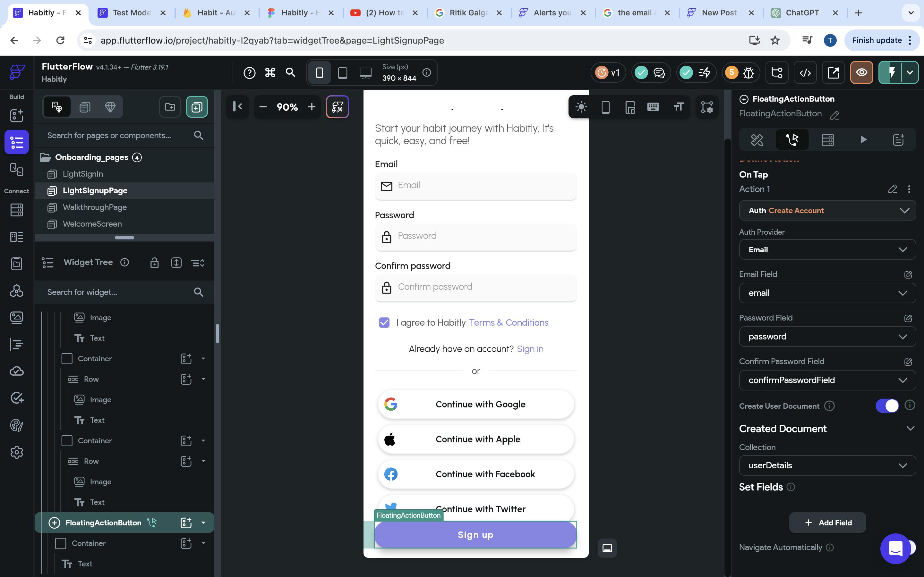924x577 pixels.
Task: Click the Preview eye icon button
Action: pyautogui.click(x=861, y=72)
